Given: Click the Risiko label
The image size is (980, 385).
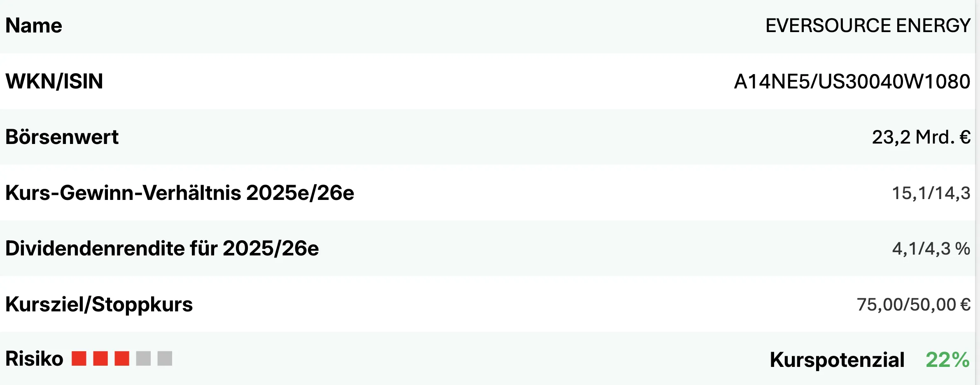Looking at the screenshot, I should point(34,359).
